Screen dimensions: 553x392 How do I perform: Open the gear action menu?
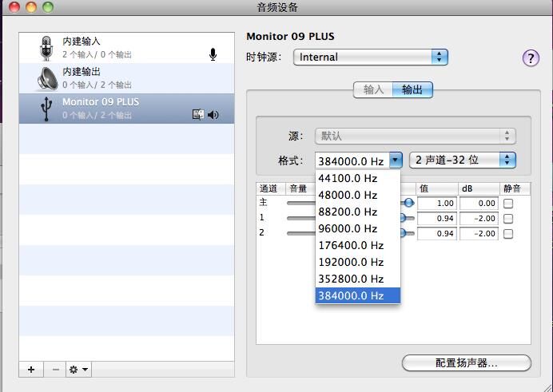tap(79, 370)
